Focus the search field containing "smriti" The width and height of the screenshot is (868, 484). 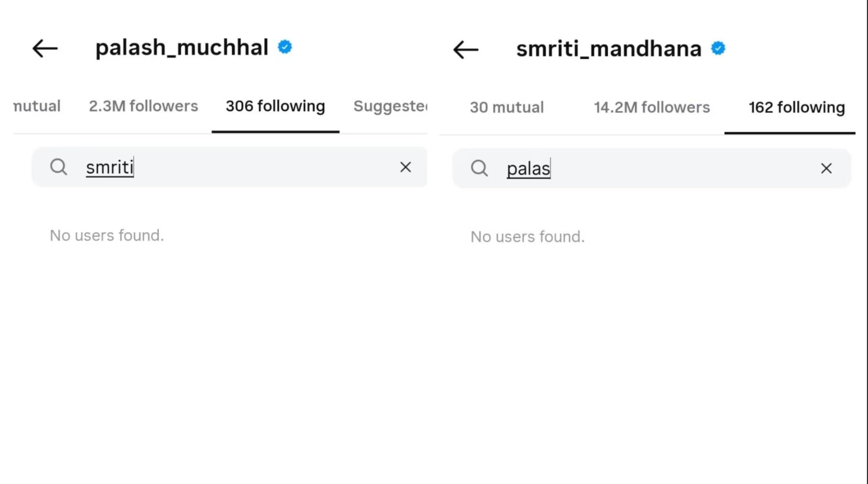(x=237, y=167)
